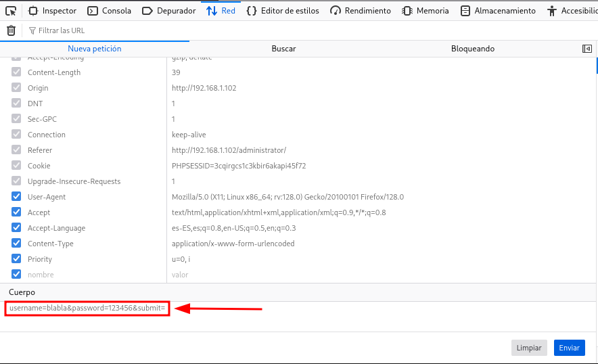Switch to the Buscar tab
598x364 pixels.
pos(283,49)
